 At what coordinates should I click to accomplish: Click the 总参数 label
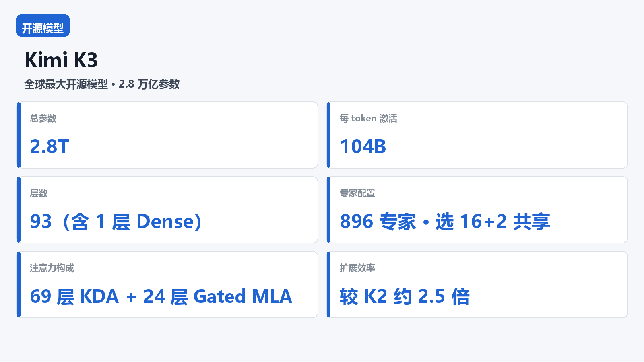click(x=43, y=118)
